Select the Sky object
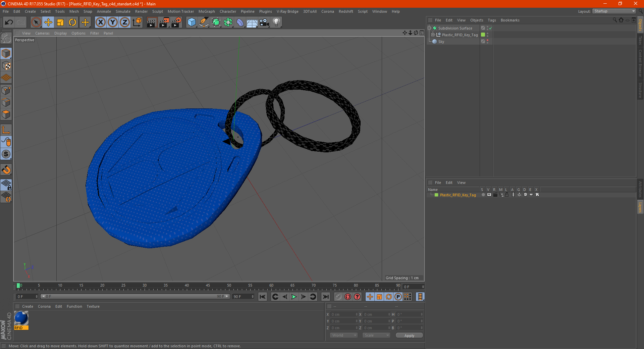 [441, 42]
